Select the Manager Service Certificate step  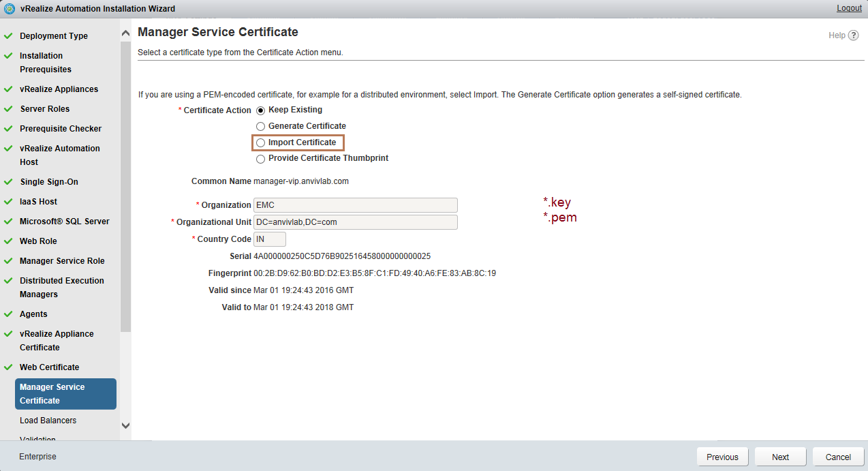coord(65,394)
